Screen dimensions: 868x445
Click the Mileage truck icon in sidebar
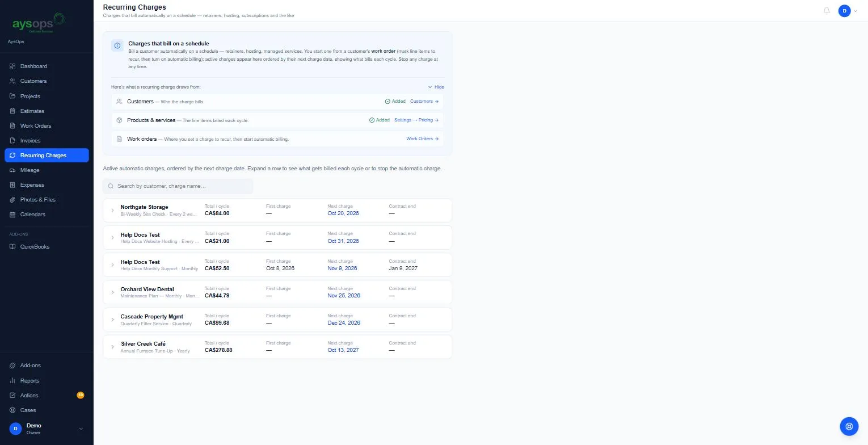[12, 170]
